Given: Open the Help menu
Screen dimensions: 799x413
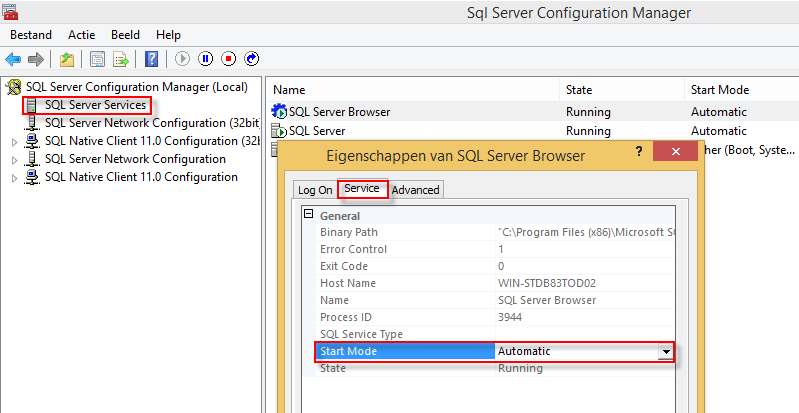Looking at the screenshot, I should coord(168,35).
